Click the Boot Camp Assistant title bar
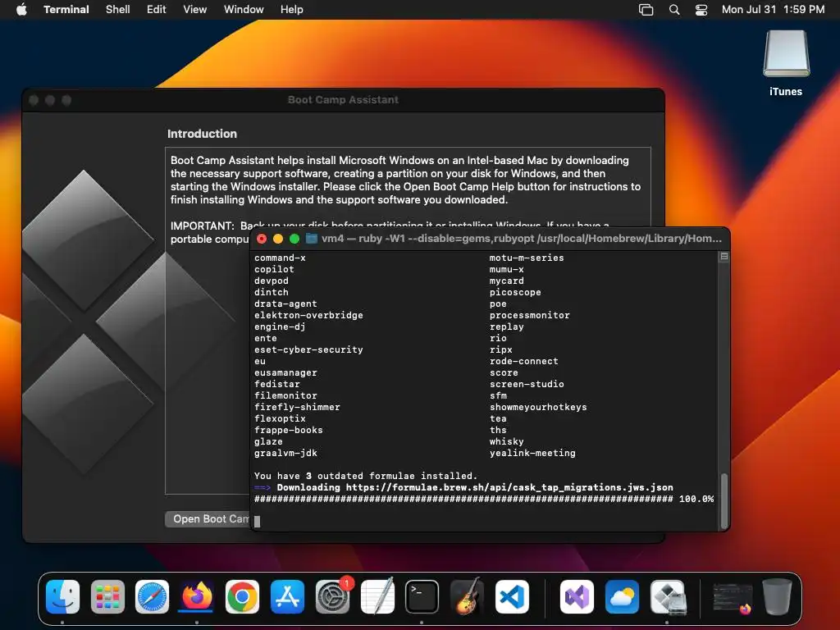840x630 pixels. [x=343, y=100]
